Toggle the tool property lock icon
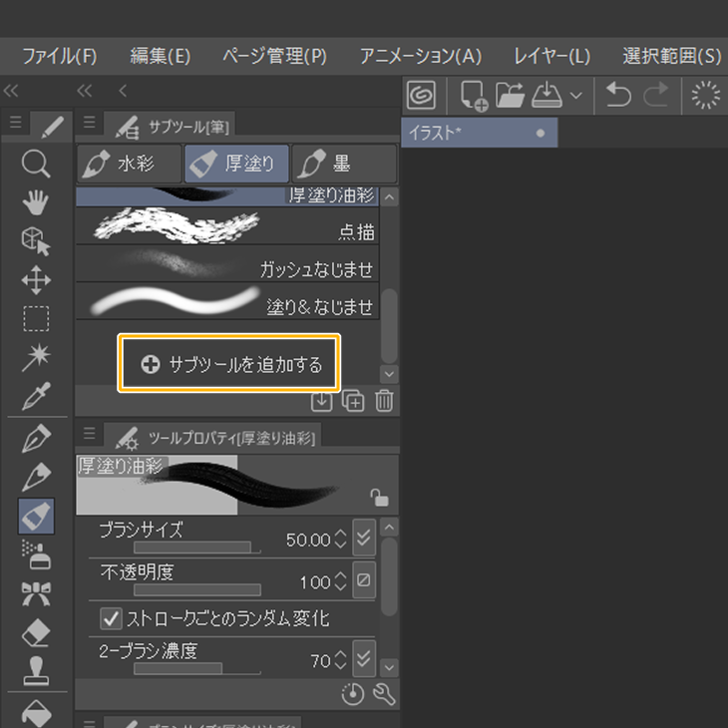Image resolution: width=728 pixels, height=728 pixels. 379,498
